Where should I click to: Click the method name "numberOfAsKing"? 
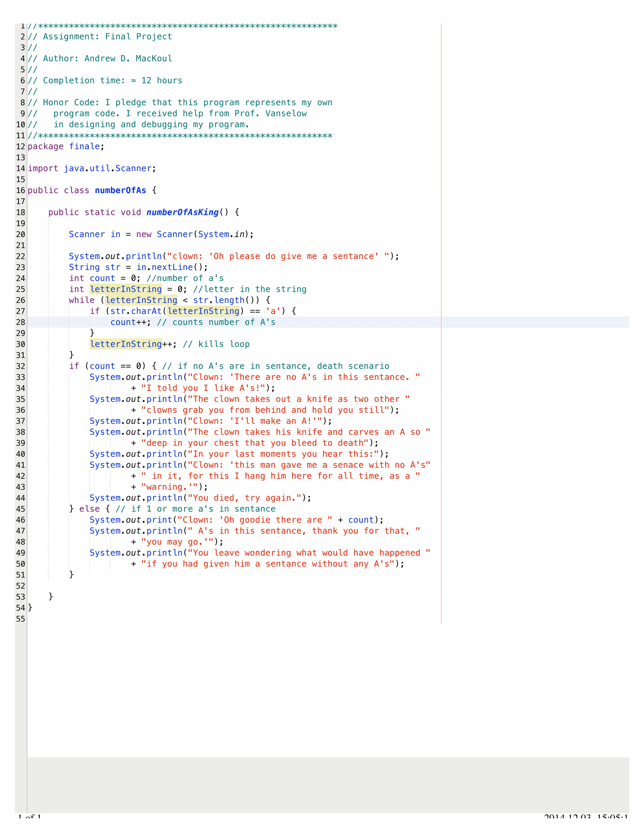point(182,212)
